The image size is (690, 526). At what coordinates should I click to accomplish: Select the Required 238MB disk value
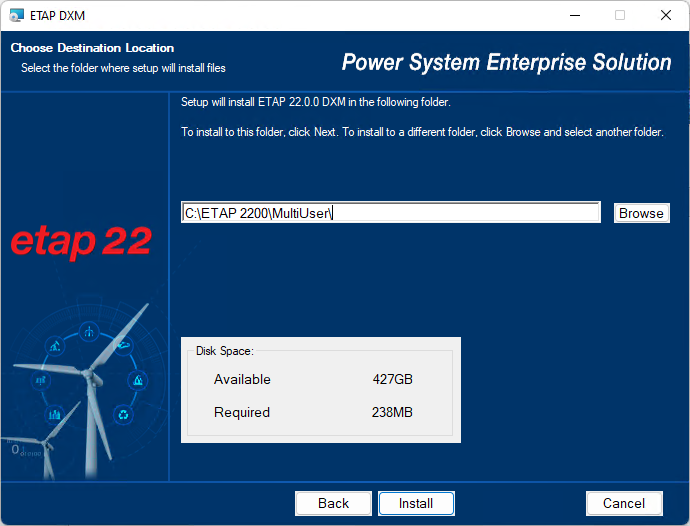tap(392, 412)
